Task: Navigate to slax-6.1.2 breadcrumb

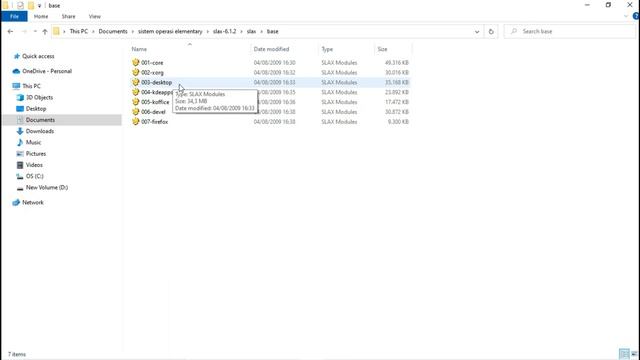Action: [224, 31]
